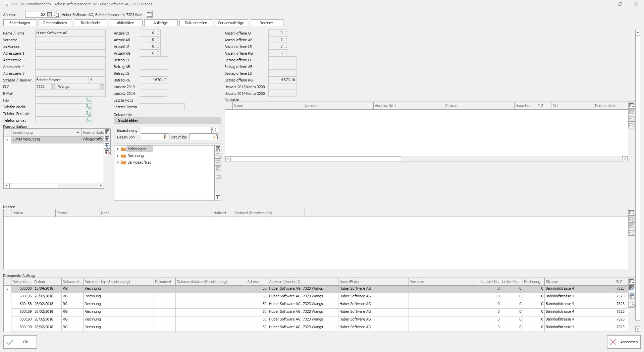Adjust the Anzahl offene RG spinner
The image size is (644, 352).
pos(286,53)
